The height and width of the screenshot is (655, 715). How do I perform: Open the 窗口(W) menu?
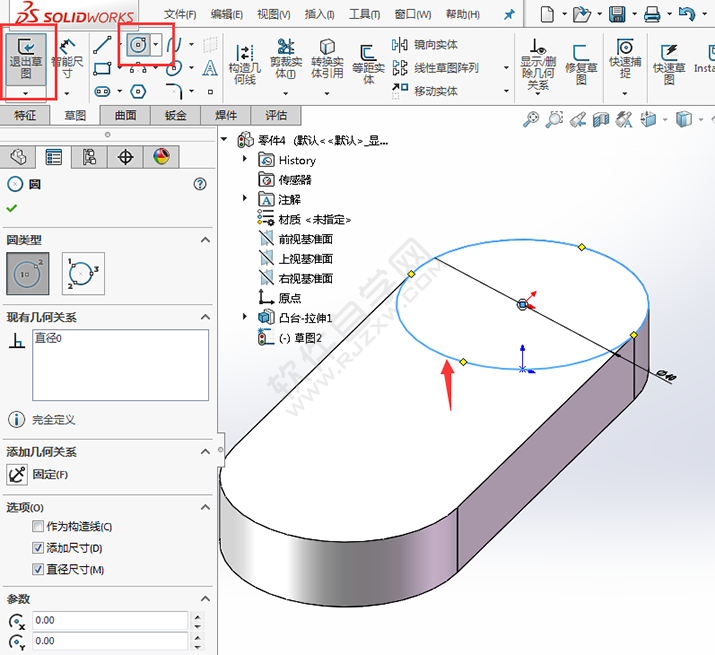pyautogui.click(x=413, y=15)
